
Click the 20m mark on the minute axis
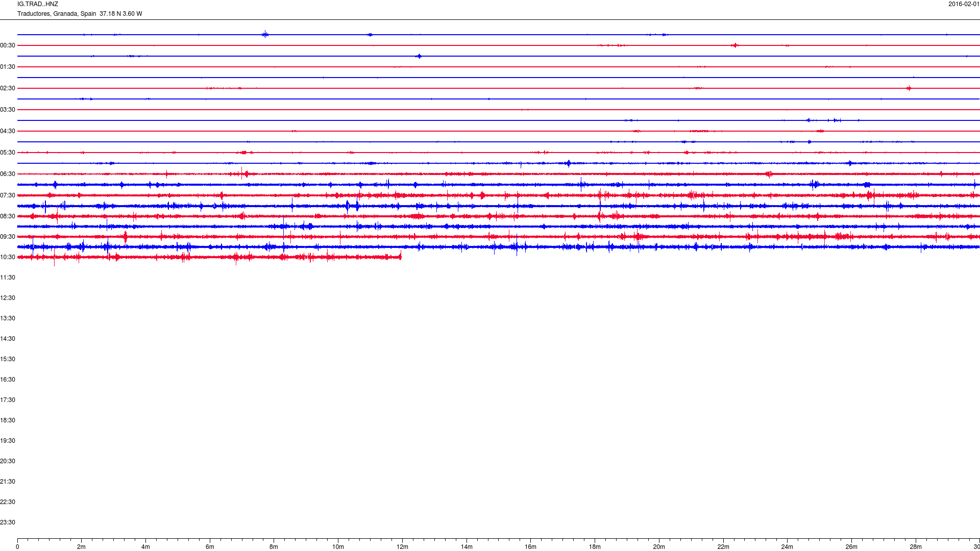pos(659,547)
